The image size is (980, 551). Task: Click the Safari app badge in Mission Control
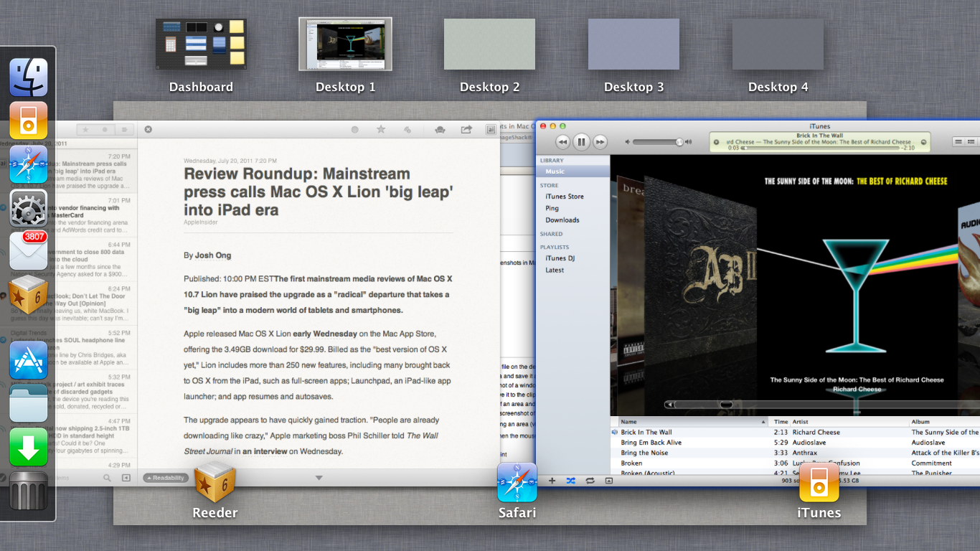pos(517,482)
